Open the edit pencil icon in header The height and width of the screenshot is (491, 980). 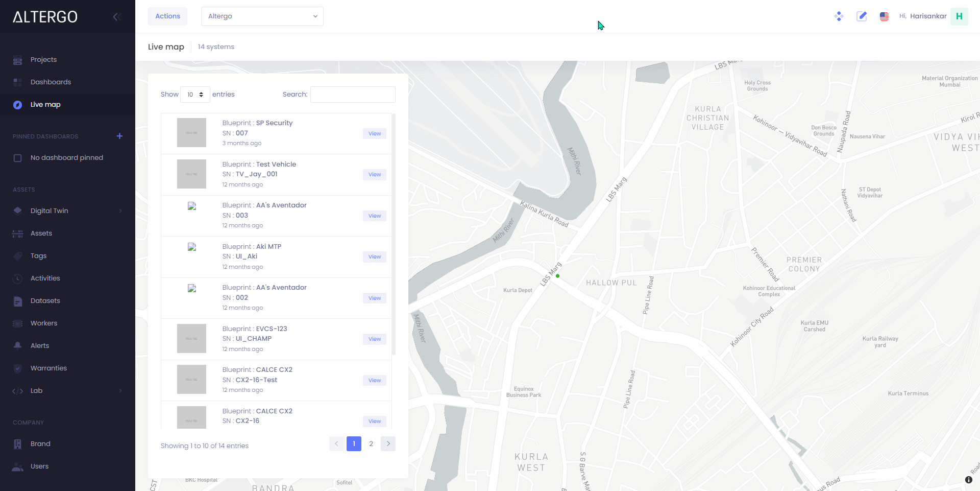click(x=862, y=16)
